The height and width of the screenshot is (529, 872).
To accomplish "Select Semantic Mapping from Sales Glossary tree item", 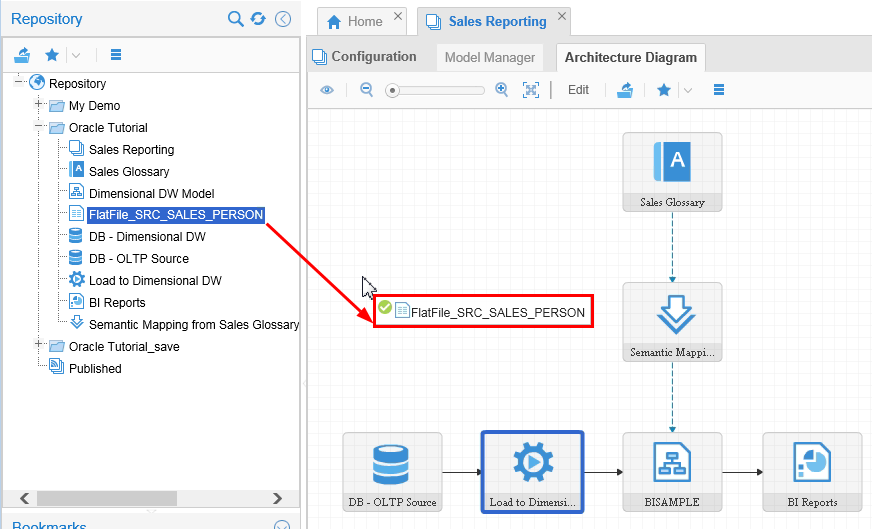I will point(194,324).
